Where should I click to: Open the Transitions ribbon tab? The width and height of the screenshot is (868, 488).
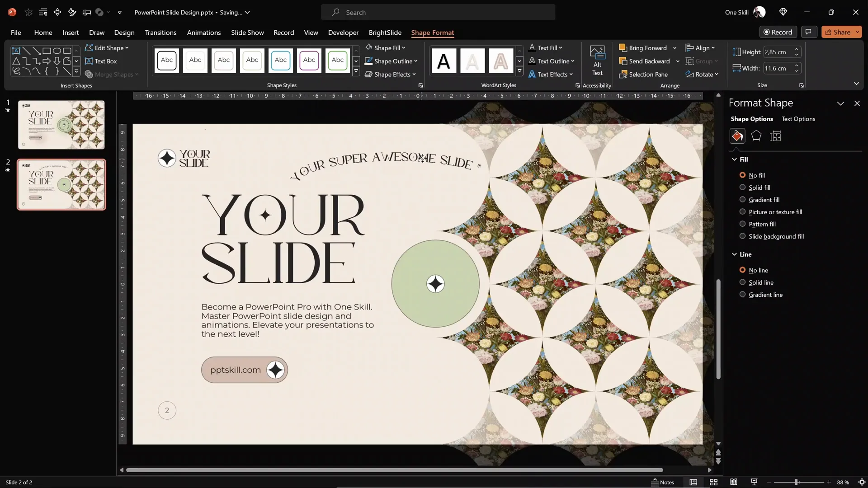click(160, 33)
